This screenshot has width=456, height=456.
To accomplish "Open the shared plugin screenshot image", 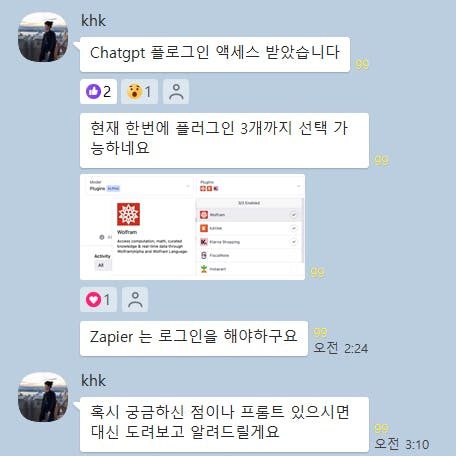I will tap(192, 227).
